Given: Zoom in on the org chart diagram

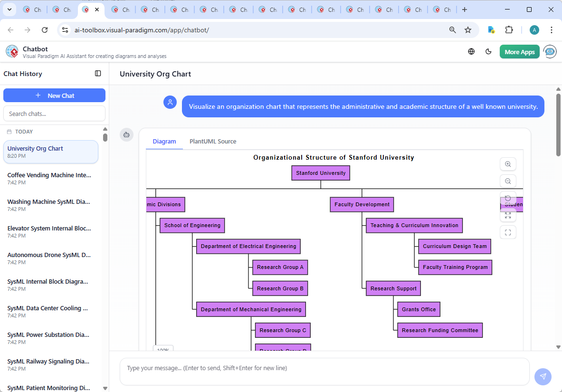Looking at the screenshot, I should click(508, 164).
